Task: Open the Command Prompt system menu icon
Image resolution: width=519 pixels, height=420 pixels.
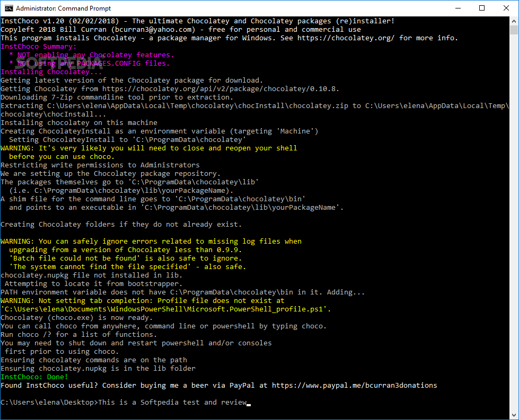Action: (9, 8)
